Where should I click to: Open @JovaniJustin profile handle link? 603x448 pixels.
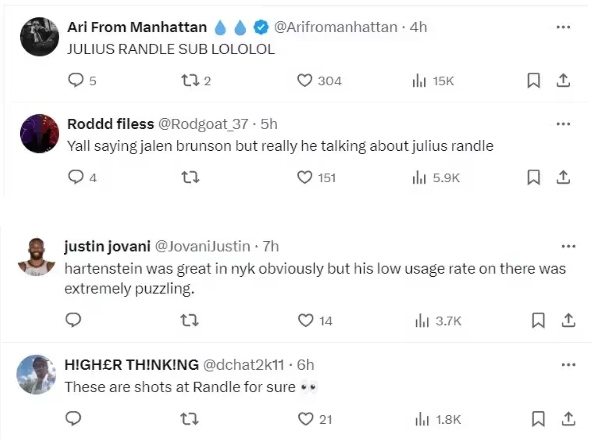click(203, 246)
